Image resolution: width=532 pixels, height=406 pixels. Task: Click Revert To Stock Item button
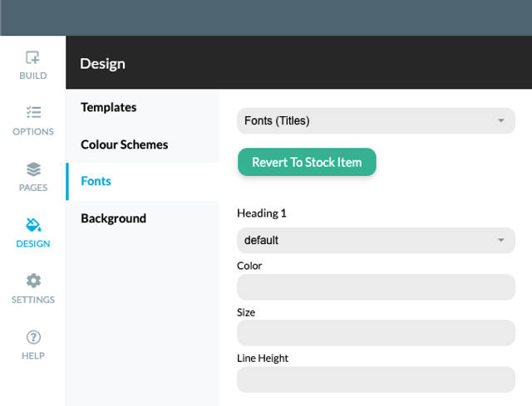[x=307, y=162]
